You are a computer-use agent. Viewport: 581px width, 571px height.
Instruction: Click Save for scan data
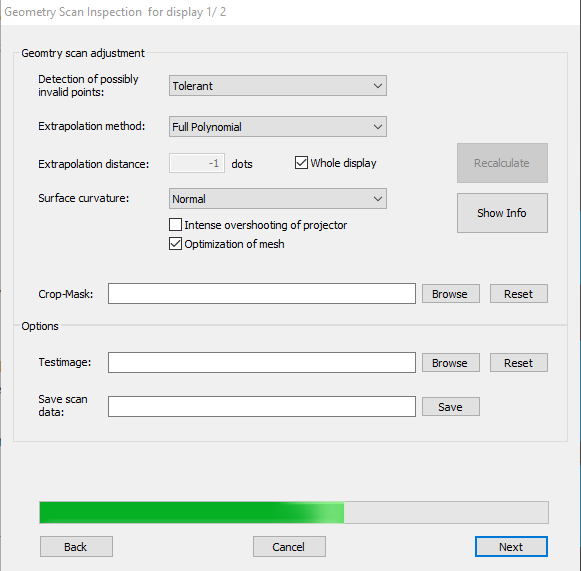click(451, 406)
